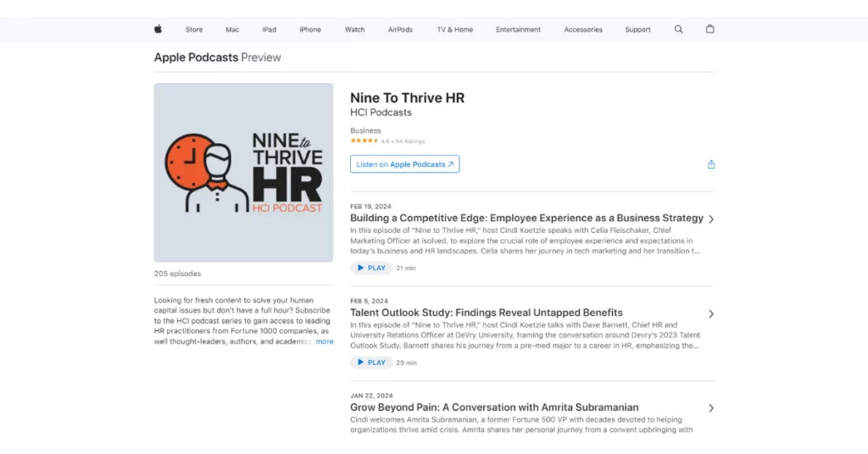Click the Business category label
The height and width of the screenshot is (454, 868).
pyautogui.click(x=365, y=131)
